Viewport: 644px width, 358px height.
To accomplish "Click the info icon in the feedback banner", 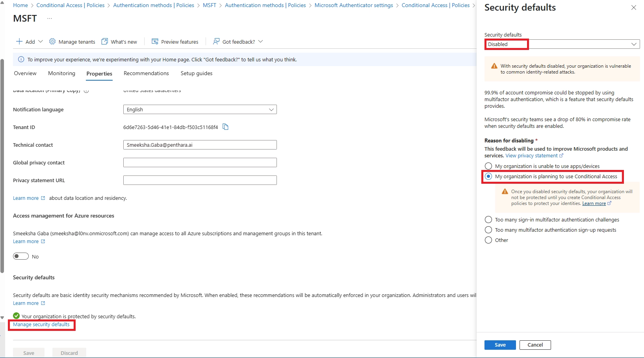I will [x=21, y=59].
